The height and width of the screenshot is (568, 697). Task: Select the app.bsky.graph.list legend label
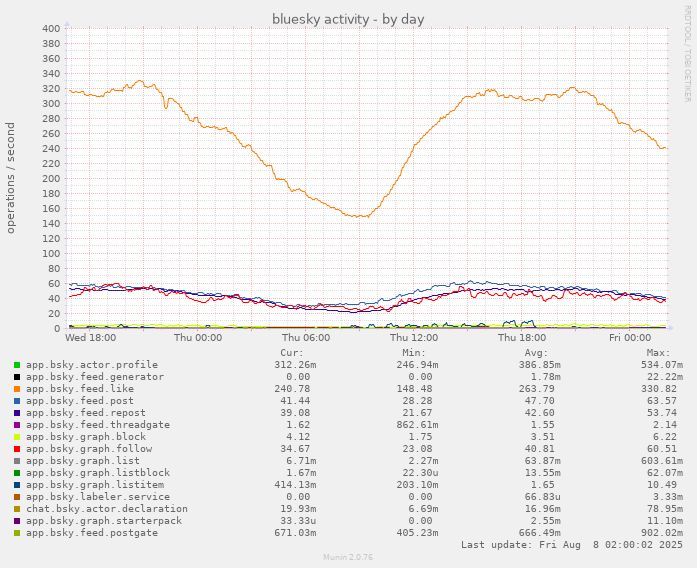click(x=83, y=461)
